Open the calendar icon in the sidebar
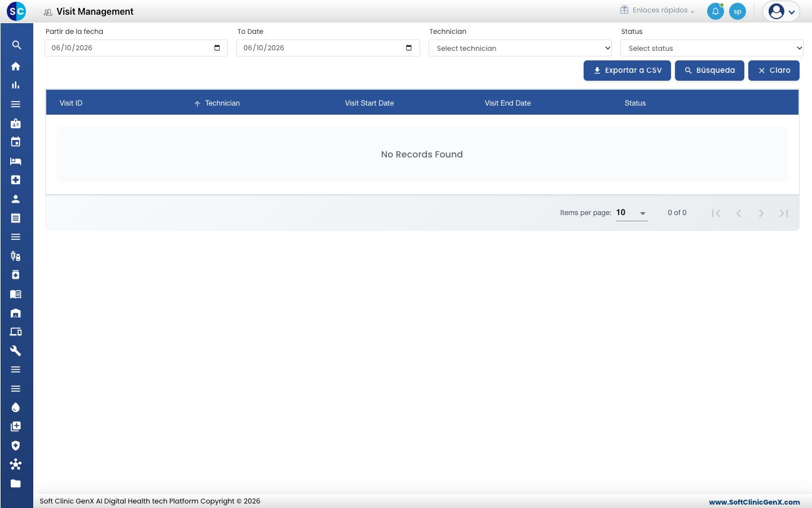 point(16,142)
